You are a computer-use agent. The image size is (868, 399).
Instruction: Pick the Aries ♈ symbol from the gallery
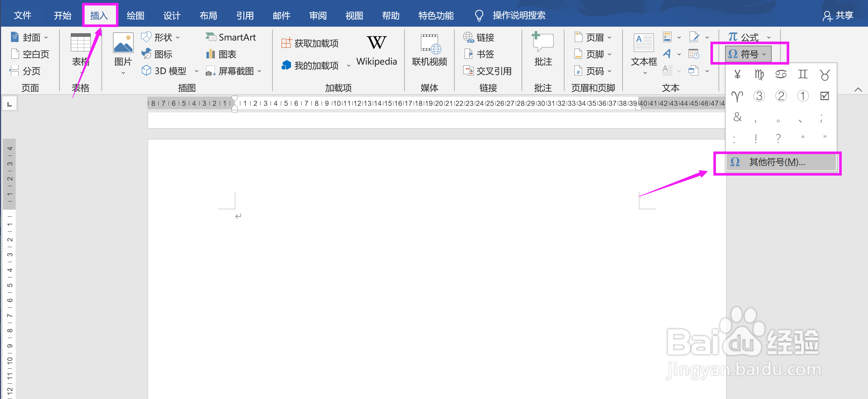point(737,96)
